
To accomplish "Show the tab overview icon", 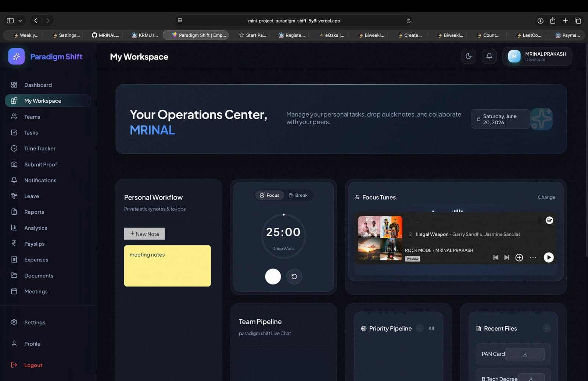I will click(578, 21).
